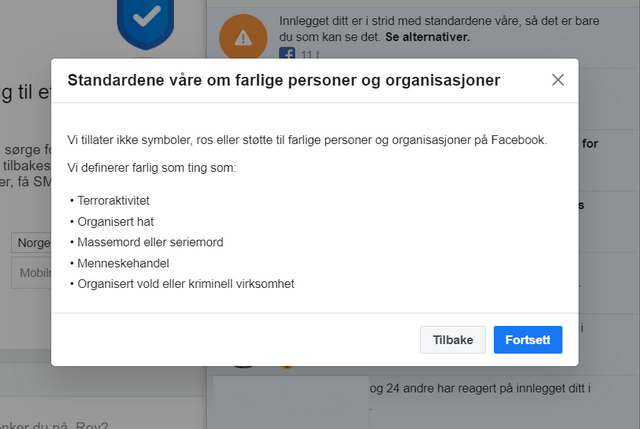Viewport: 640px width, 429px height.
Task: Click the post composer asking Roy
Action: click(55, 425)
